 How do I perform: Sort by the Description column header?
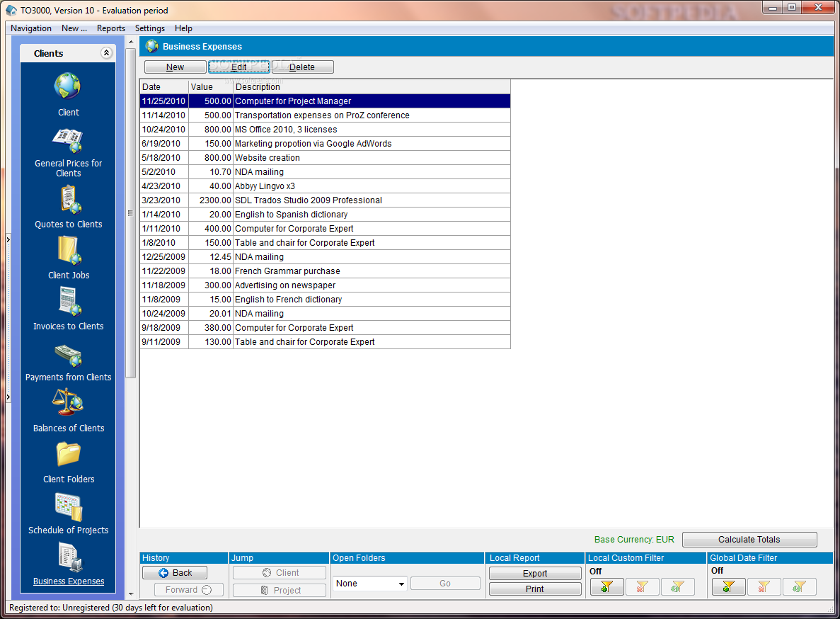point(372,87)
